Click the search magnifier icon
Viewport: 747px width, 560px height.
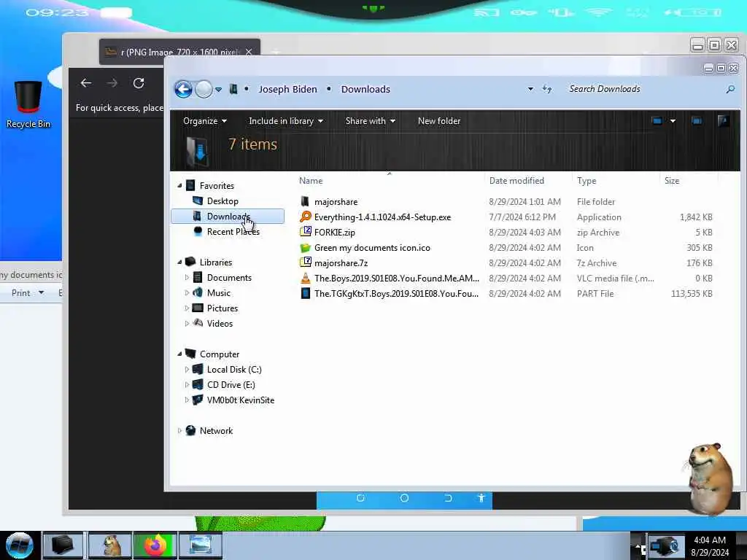pos(729,89)
